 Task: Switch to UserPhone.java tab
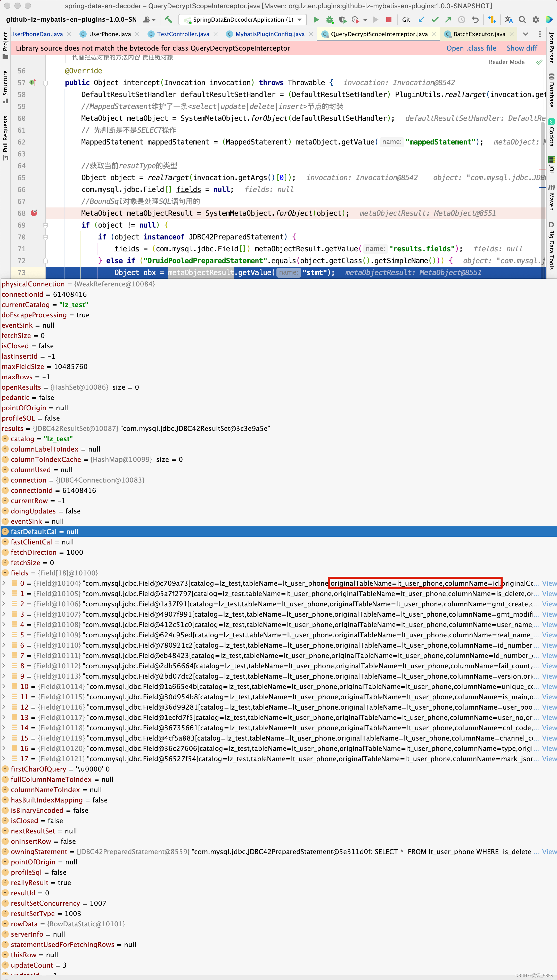[x=110, y=34]
